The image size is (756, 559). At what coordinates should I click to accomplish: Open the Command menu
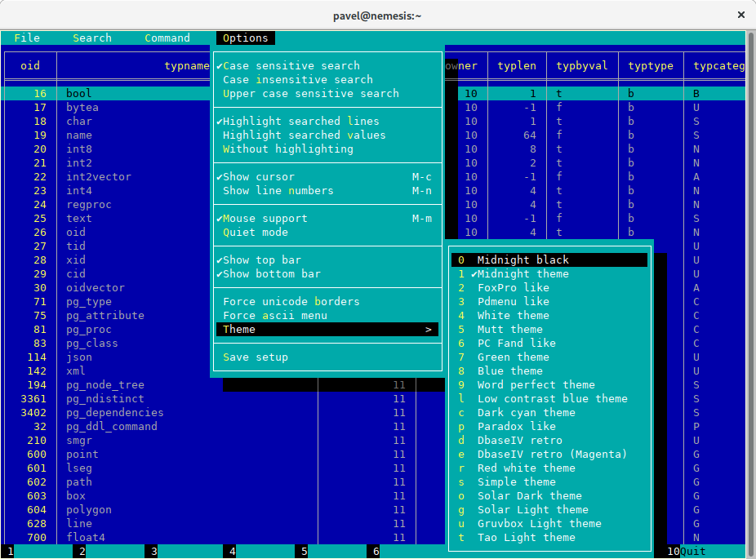pyautogui.click(x=167, y=38)
